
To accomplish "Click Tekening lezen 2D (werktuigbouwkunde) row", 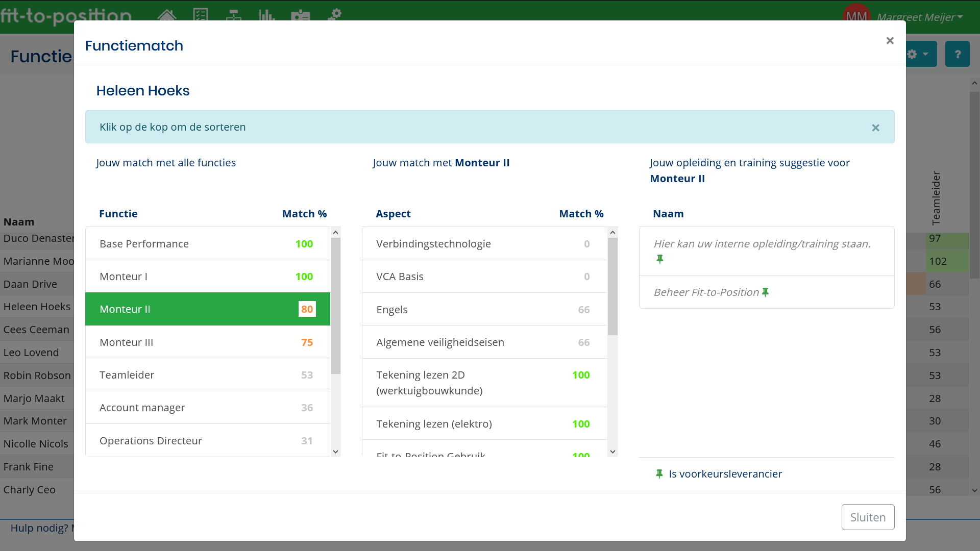I will tap(484, 383).
